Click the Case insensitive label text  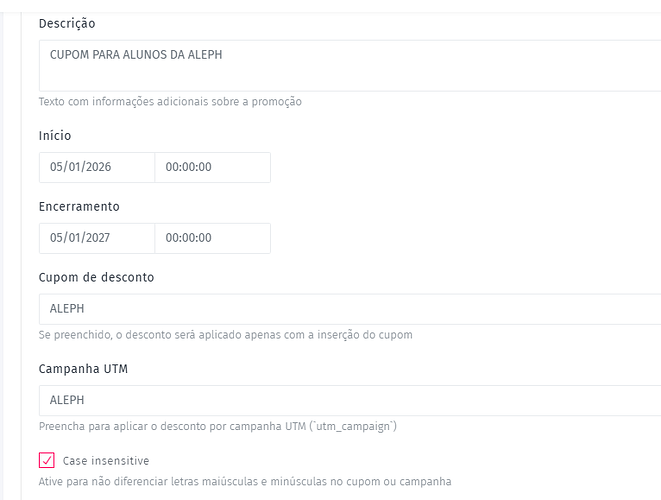(x=106, y=461)
